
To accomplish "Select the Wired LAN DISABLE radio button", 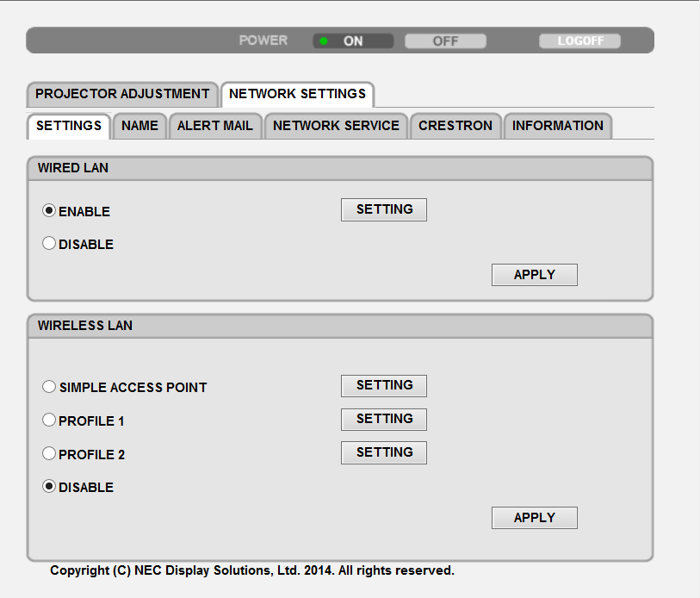I will point(49,244).
